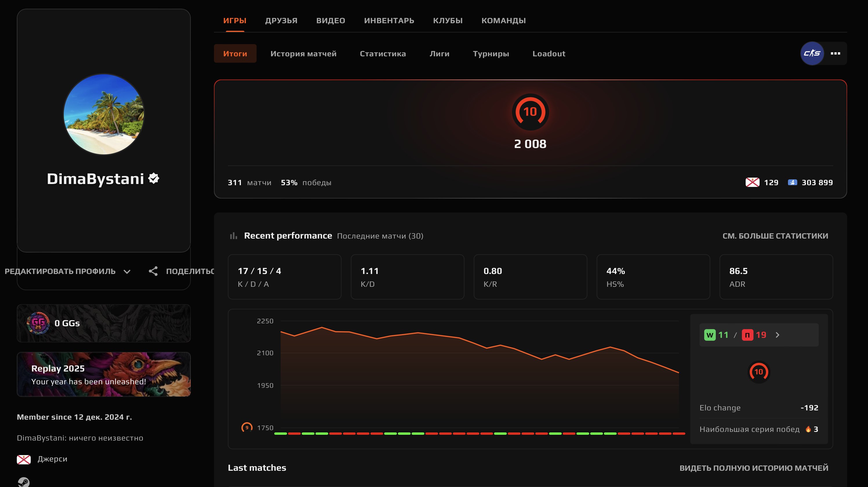Viewport: 868px width, 487px height.
Task: Expand win/loss details with the chevron after 19
Action: click(x=778, y=335)
